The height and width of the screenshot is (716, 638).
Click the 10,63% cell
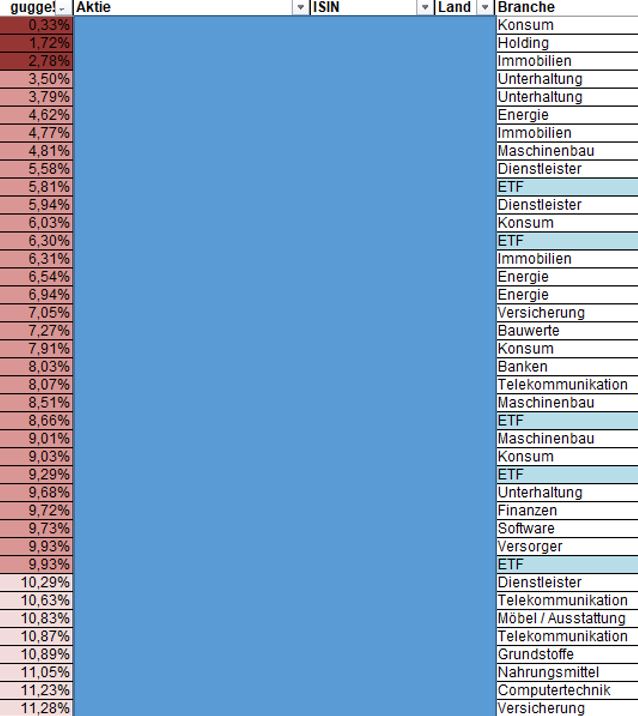point(36,600)
